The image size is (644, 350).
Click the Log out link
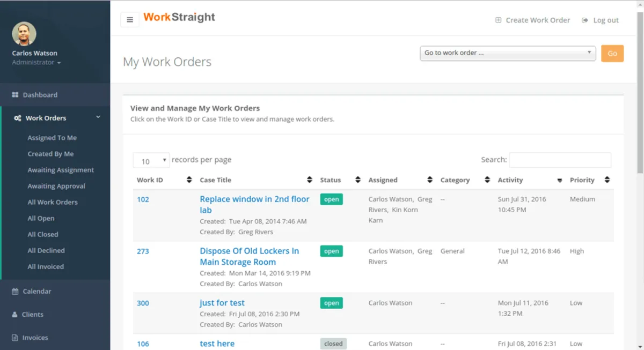pos(606,20)
